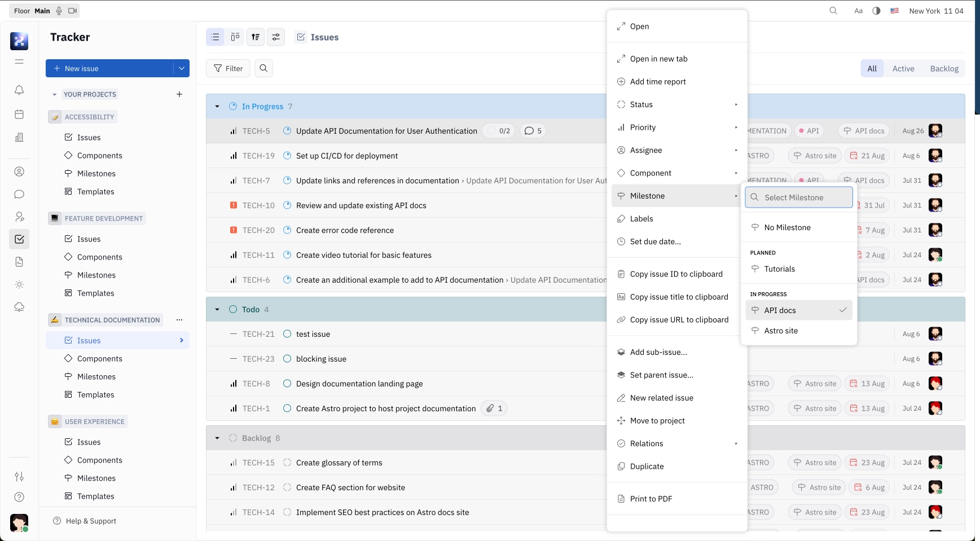Open the Drive cloud icon in sidebar
The image size is (980, 541).
19,307
